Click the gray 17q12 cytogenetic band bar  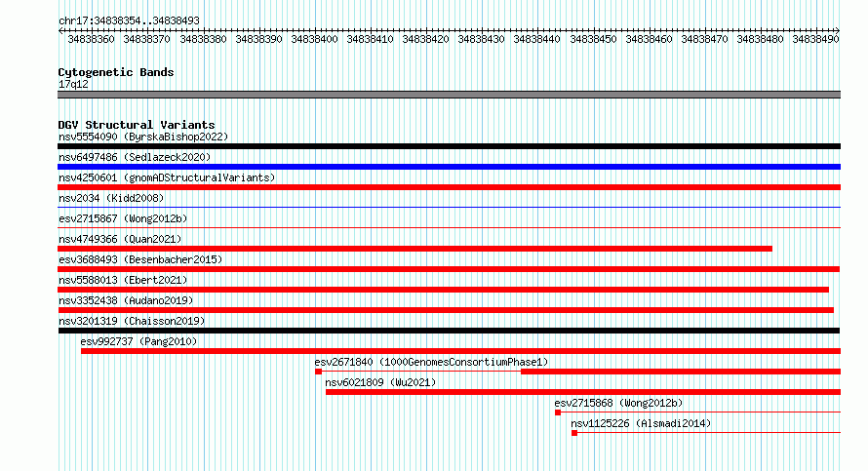click(449, 95)
